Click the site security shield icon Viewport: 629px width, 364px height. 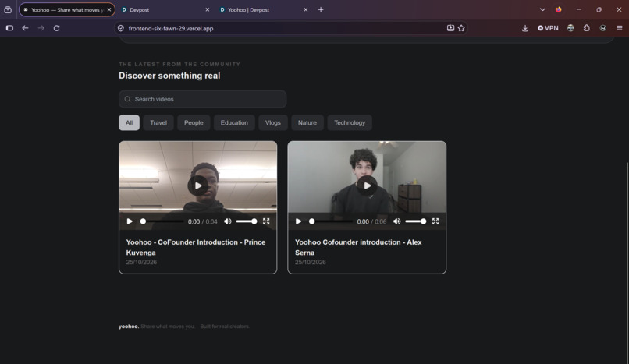point(121,28)
